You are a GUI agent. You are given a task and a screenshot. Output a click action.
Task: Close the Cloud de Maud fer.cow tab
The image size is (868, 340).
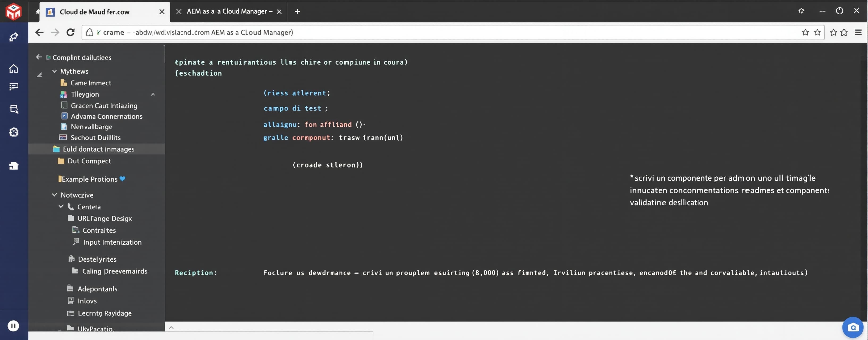point(162,12)
